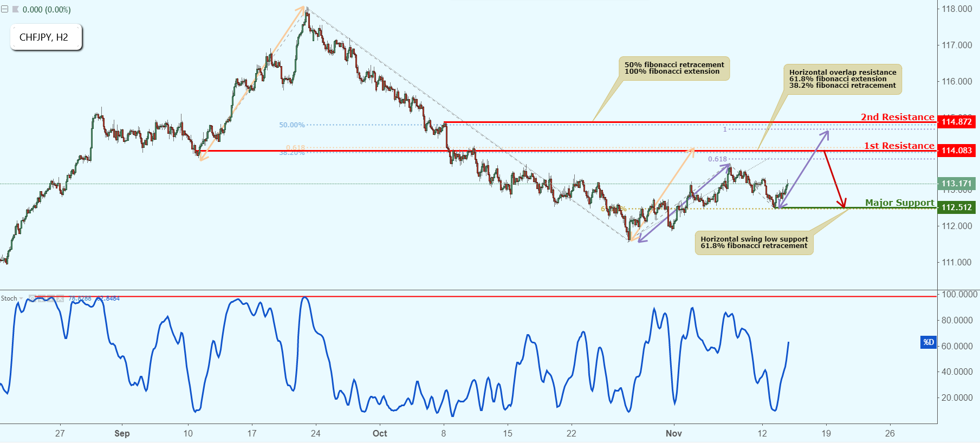Screen dimensions: 980x443
Task: Select the 'Horizontal overlap resistance' callout note
Action: coord(842,79)
